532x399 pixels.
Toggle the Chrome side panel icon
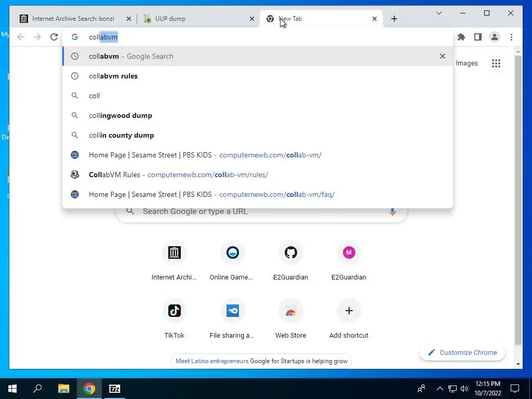pos(478,37)
